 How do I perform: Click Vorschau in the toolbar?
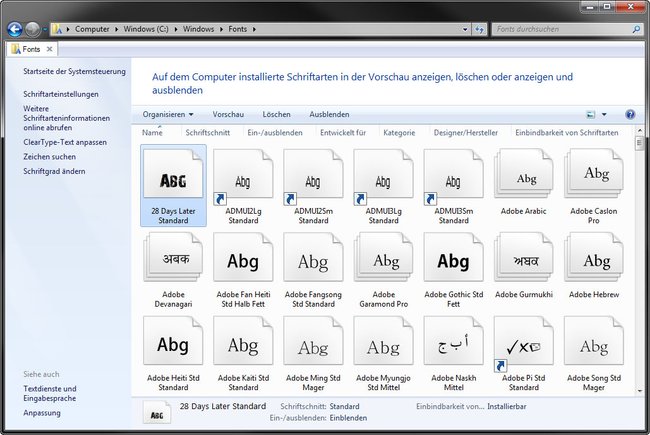click(228, 114)
